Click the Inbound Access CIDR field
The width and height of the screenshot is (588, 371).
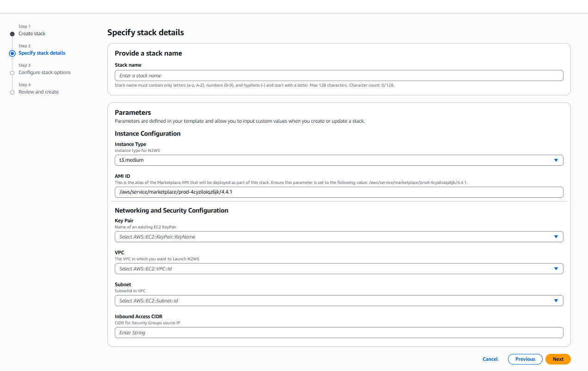tap(339, 333)
